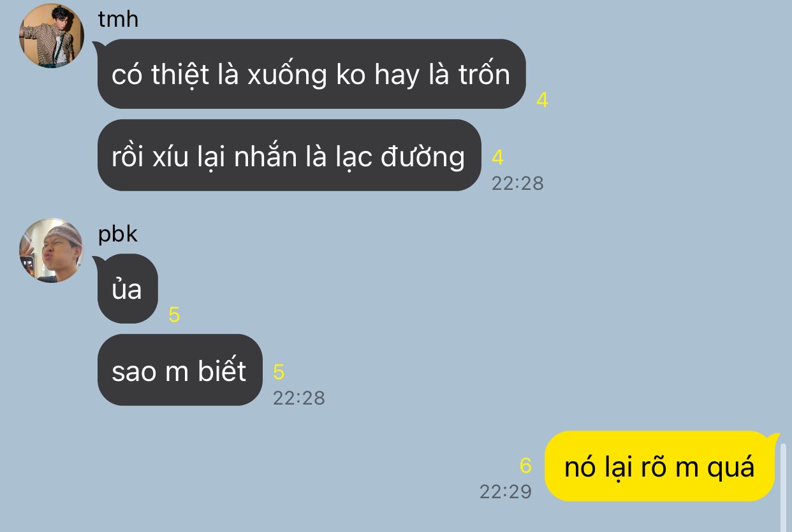Tap unread count 6 beside yellow bubble

(525, 466)
